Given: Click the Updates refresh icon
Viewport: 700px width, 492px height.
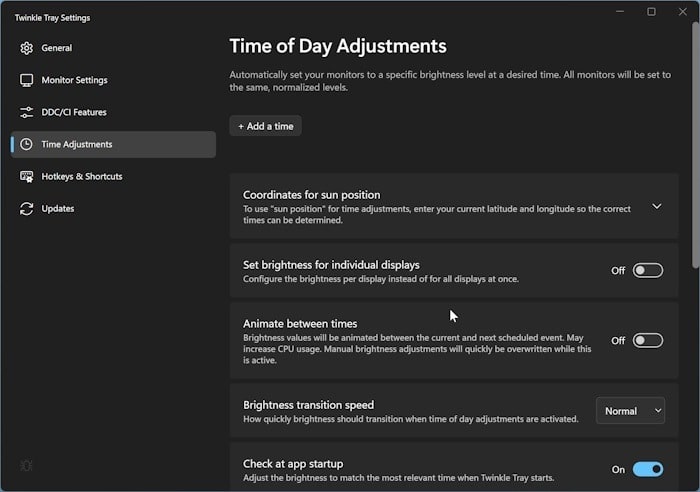Looking at the screenshot, I should click(26, 208).
